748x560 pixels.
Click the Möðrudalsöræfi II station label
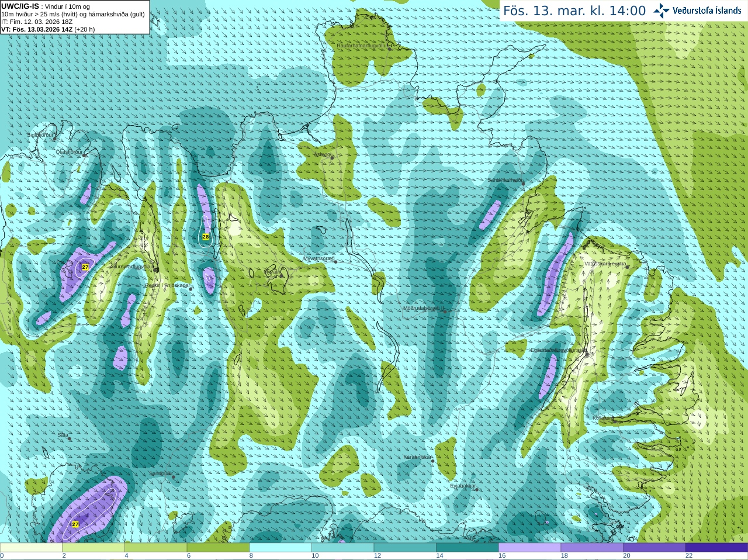[x=424, y=308]
